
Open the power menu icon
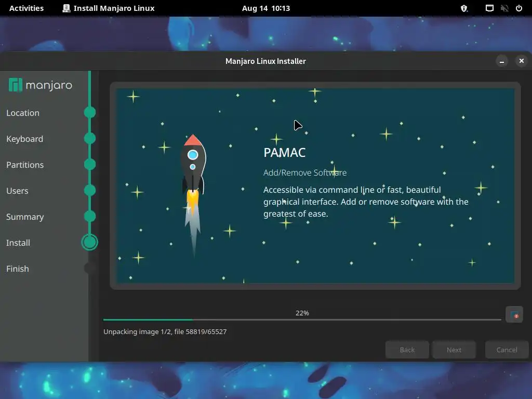(x=519, y=8)
